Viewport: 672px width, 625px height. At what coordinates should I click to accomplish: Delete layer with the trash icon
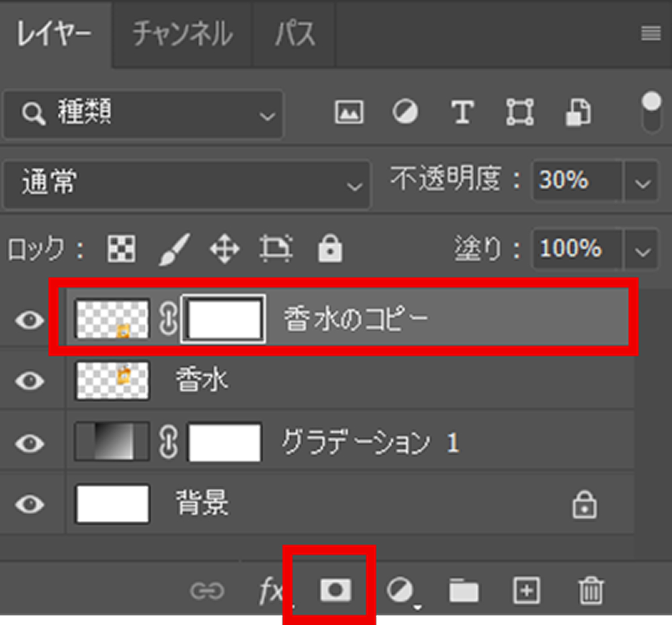tap(591, 591)
